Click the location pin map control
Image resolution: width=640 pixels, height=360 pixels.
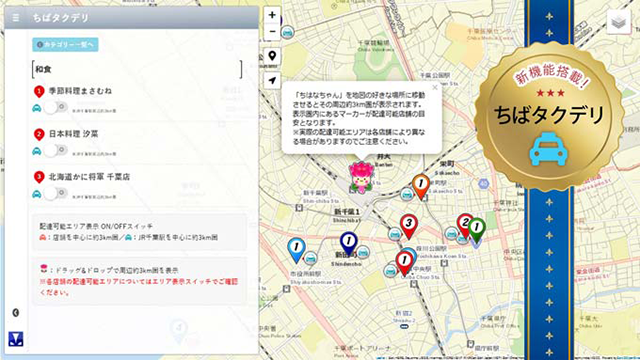click(x=272, y=56)
